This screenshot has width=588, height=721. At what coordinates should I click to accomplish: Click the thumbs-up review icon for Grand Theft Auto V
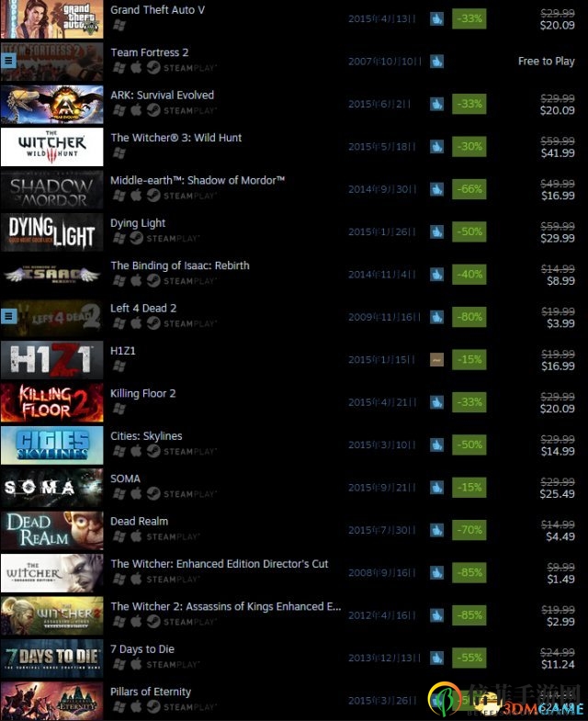(436, 19)
